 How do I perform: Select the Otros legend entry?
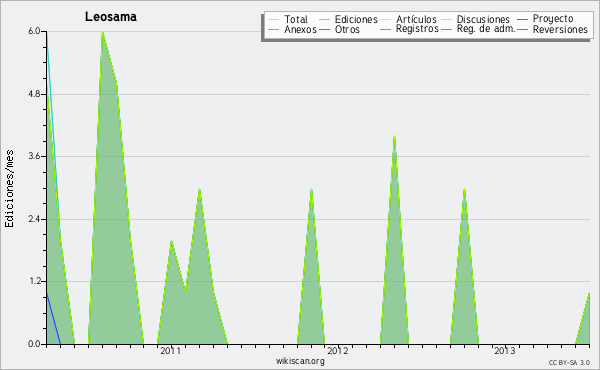(x=347, y=29)
